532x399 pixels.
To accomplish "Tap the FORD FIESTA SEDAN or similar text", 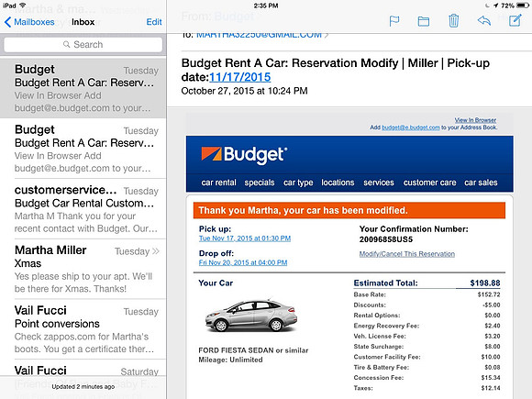I will click(x=253, y=350).
